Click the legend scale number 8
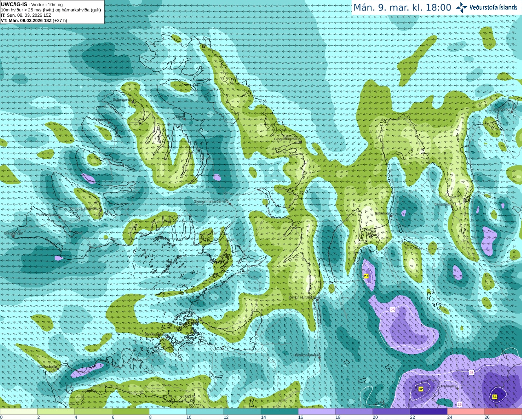This screenshot has width=522, height=420. (150, 417)
